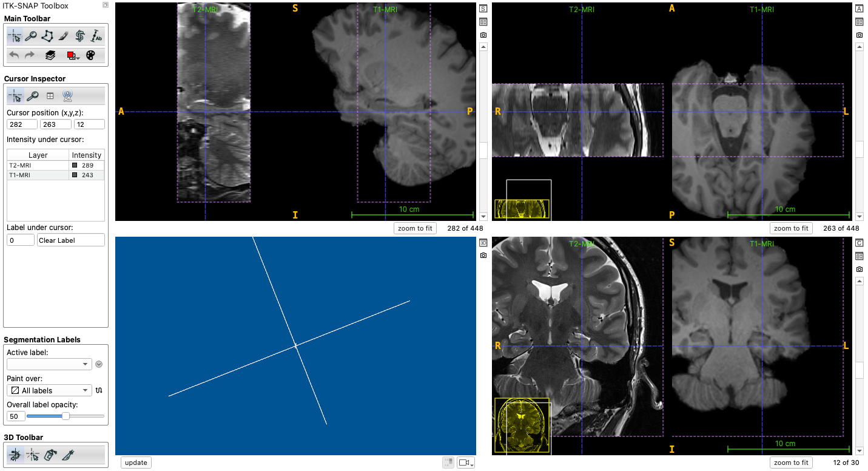The image size is (868, 471).
Task: Expand the 3D view panel toggle
Action: click(x=483, y=243)
